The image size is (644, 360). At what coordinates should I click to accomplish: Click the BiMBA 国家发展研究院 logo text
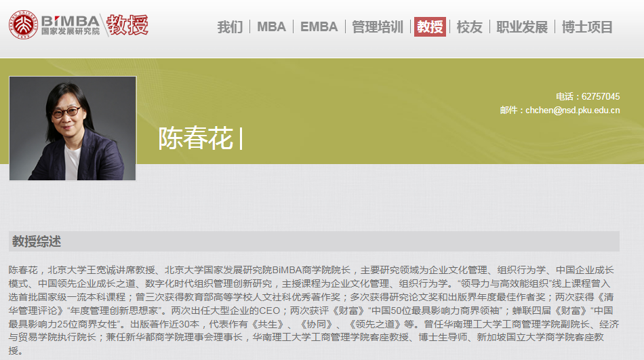click(70, 25)
